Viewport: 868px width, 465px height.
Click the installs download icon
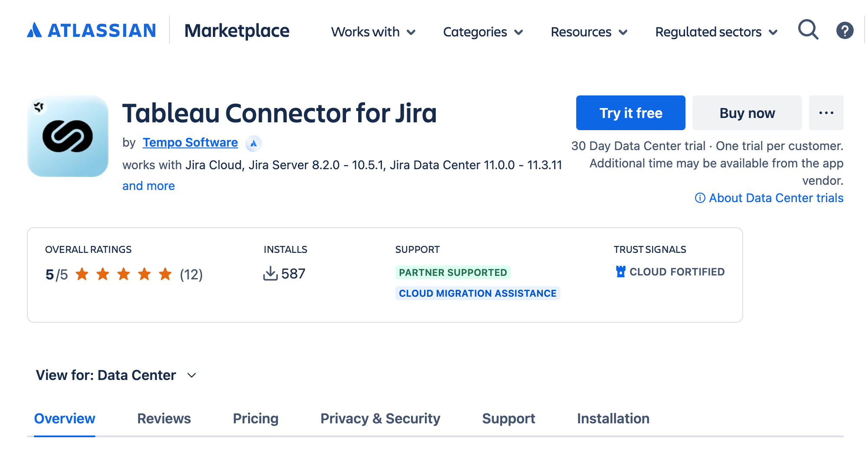point(271,274)
